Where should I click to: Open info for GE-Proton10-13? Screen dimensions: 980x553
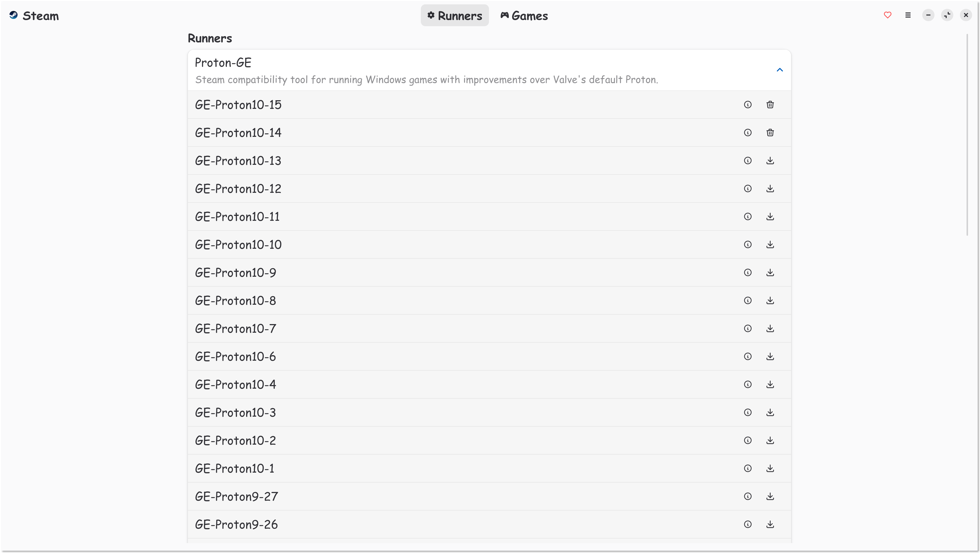[748, 160]
